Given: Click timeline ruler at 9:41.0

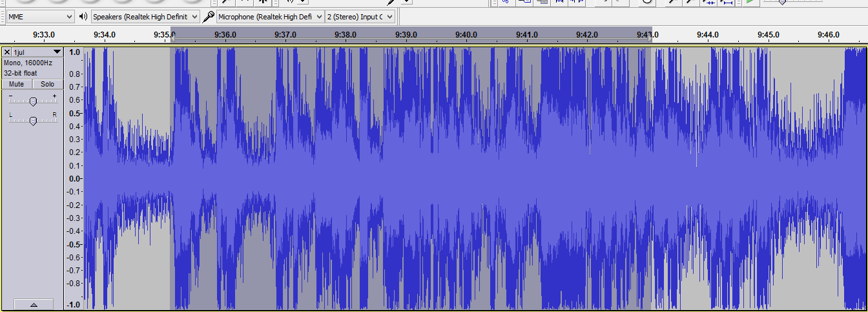Looking at the screenshot, I should pyautogui.click(x=526, y=34).
